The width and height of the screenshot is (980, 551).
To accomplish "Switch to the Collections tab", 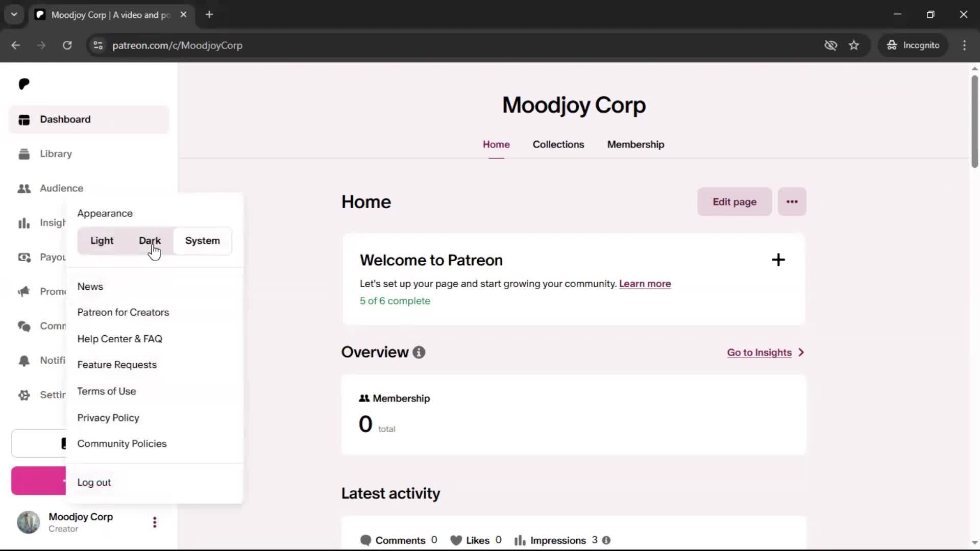I will click(558, 145).
